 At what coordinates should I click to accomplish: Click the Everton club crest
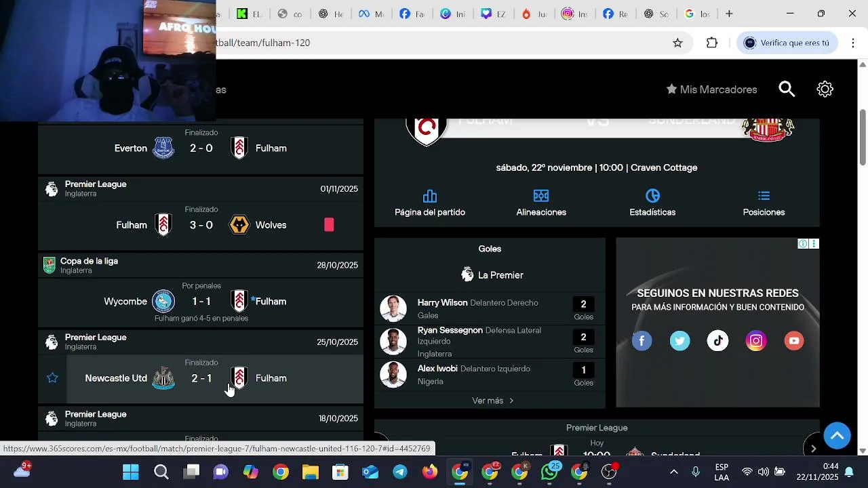click(x=163, y=148)
